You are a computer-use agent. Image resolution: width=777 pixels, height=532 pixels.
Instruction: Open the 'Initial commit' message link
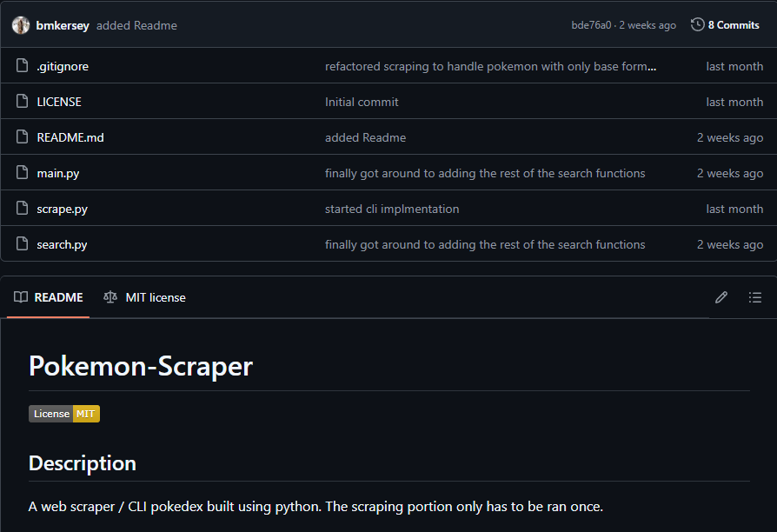(362, 102)
